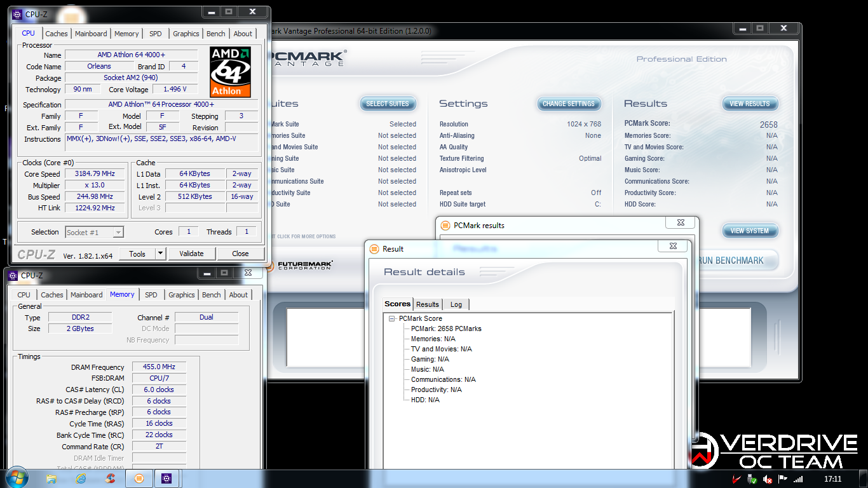Click CHANGE SETTINGS in PCMark Vantage

(569, 104)
